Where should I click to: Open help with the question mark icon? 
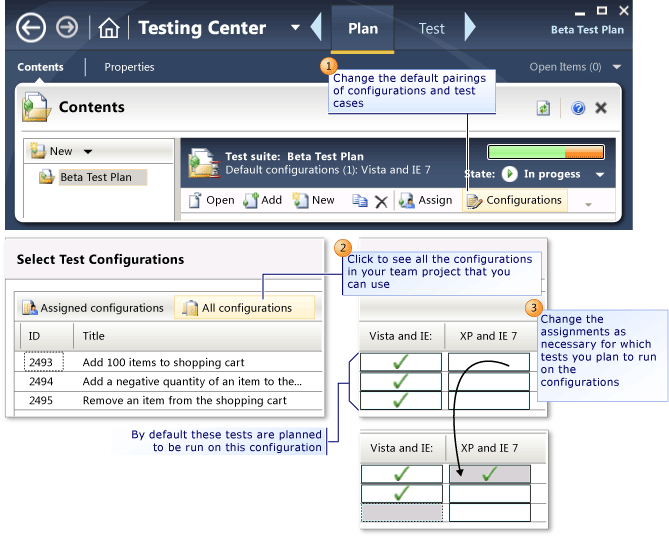(x=578, y=108)
